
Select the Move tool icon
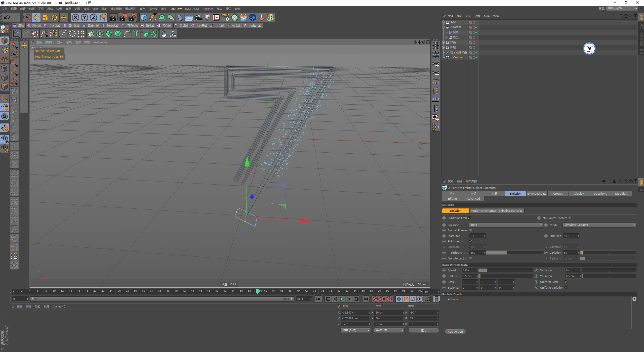36,17
